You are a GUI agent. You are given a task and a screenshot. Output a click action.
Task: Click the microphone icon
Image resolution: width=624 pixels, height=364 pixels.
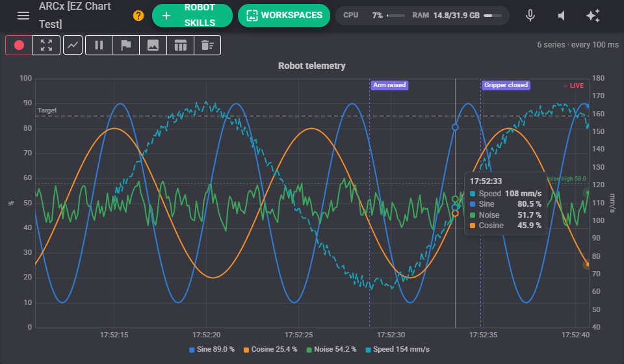click(530, 16)
